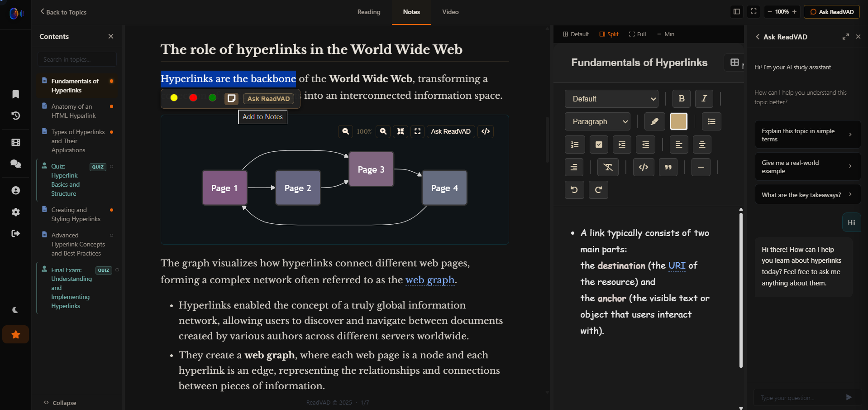Insert a bulleted list

[x=711, y=121]
